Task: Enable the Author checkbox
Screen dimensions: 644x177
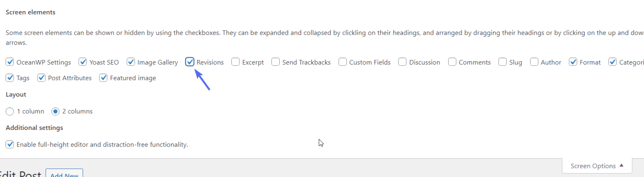Action: (534, 62)
